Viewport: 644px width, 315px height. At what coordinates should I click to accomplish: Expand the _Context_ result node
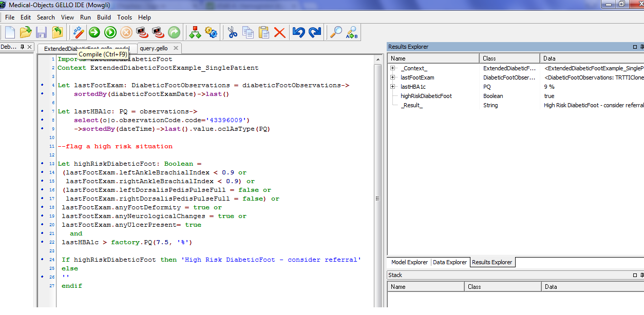pos(392,68)
